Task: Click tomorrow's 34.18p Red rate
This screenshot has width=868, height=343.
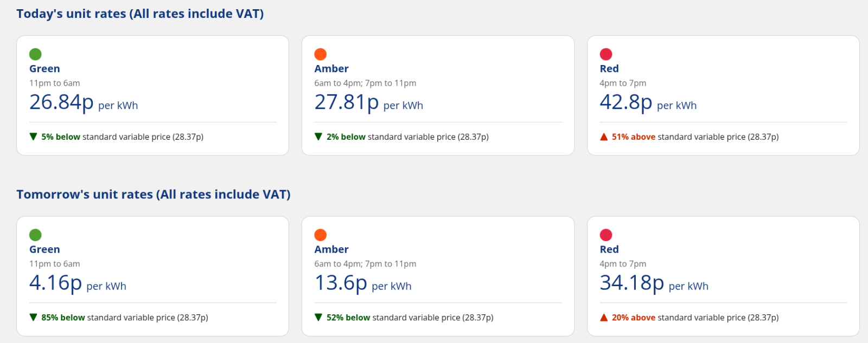Action: point(631,283)
